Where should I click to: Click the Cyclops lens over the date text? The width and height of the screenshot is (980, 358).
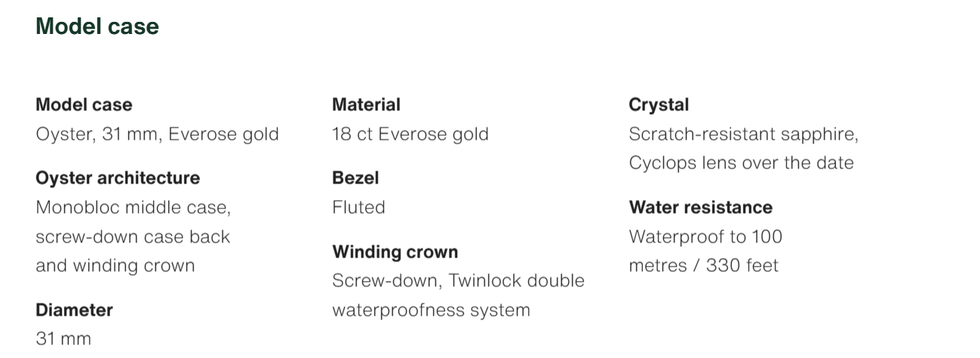(x=741, y=163)
